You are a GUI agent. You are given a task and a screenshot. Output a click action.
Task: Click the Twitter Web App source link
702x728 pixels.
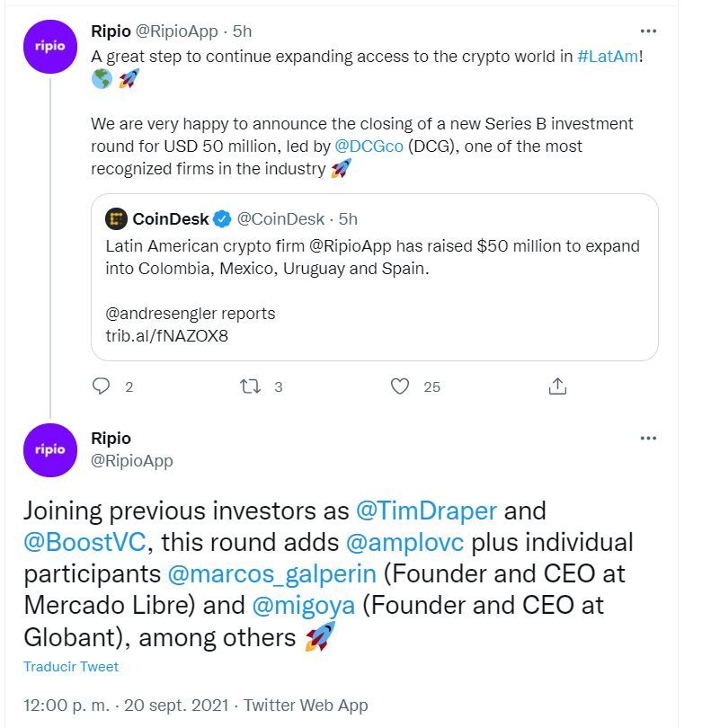[x=306, y=705]
